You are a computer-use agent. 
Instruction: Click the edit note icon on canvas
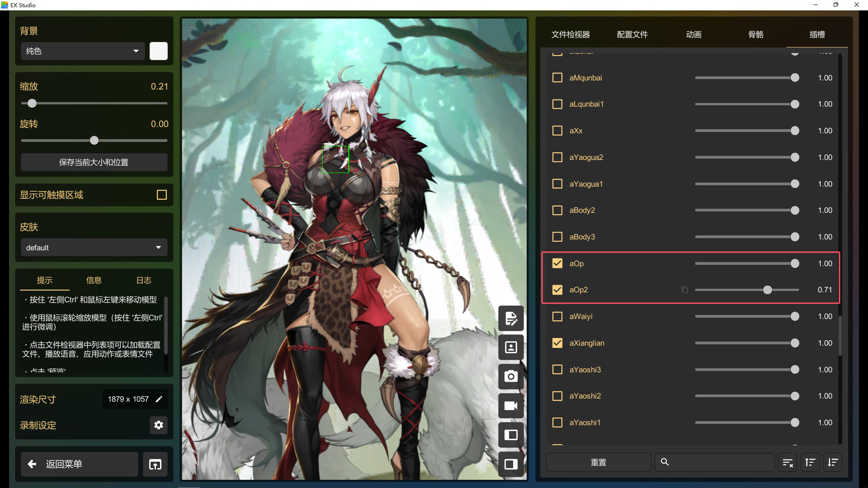point(511,319)
